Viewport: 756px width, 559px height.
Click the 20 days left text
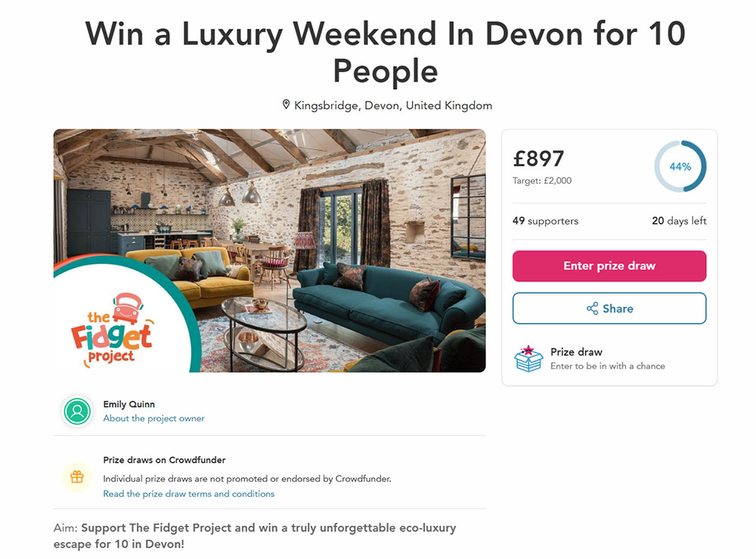(x=679, y=221)
